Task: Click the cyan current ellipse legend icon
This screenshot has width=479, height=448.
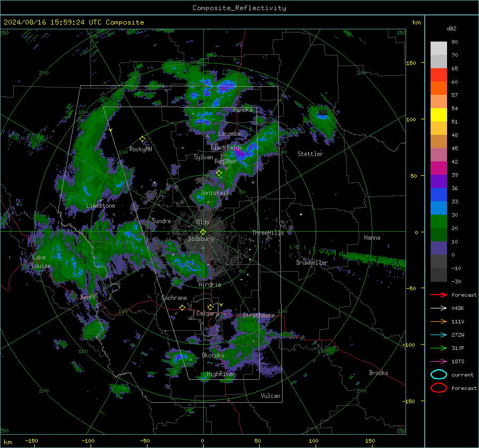Action: point(439,374)
